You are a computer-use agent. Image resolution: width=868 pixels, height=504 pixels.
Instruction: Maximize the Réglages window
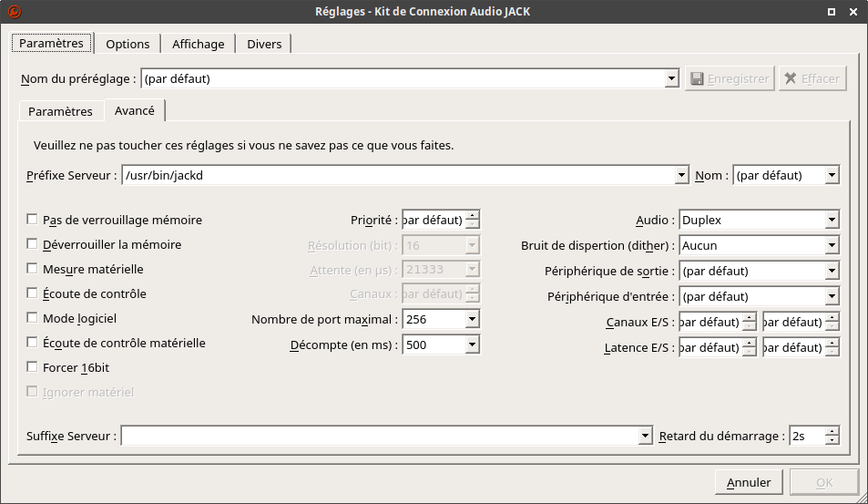tap(831, 12)
